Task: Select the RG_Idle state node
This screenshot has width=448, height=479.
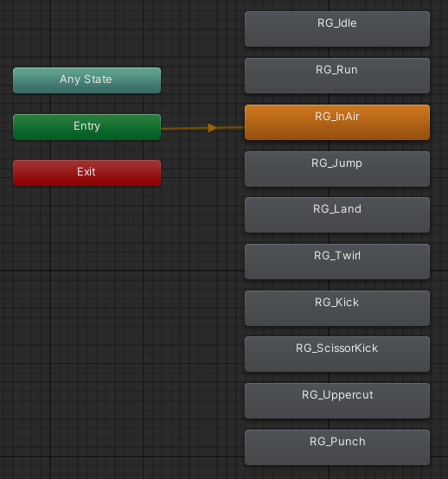Action: click(x=337, y=29)
